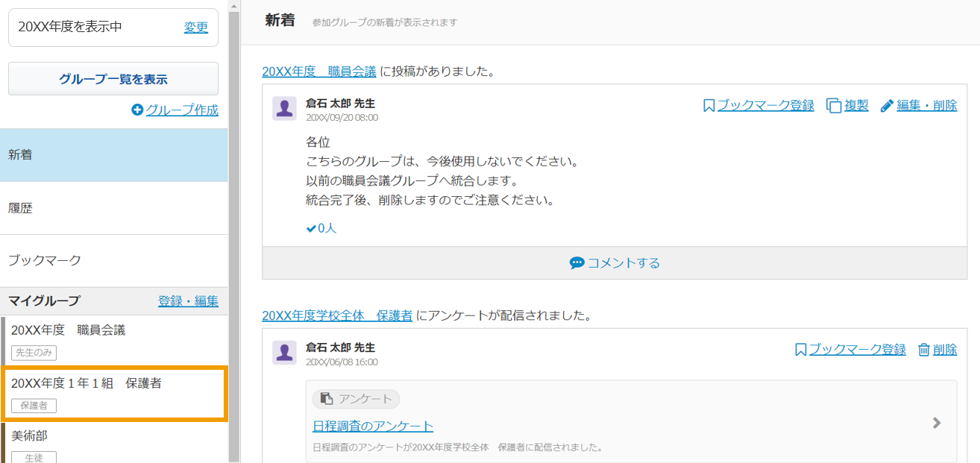Open 日程調査のアンケート link

click(x=373, y=426)
